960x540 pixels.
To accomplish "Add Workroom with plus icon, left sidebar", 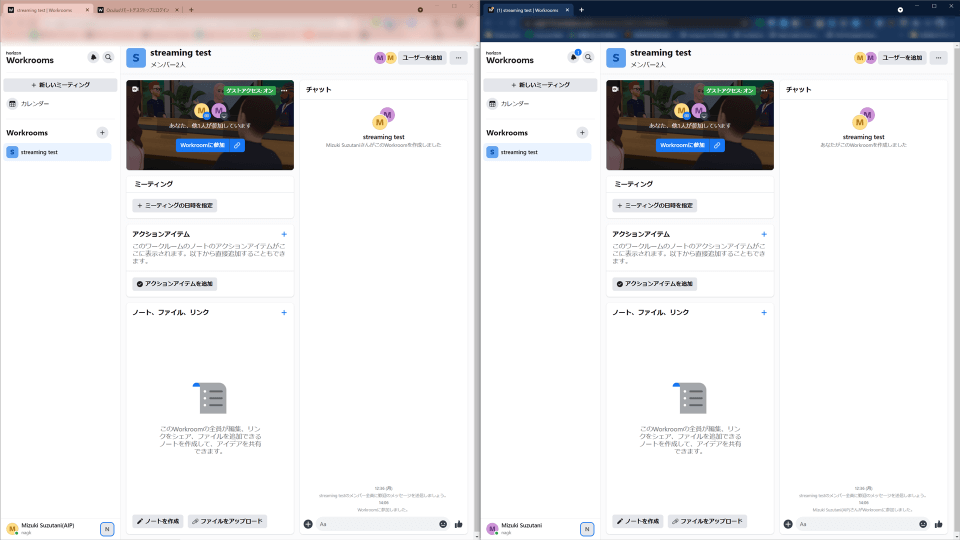I will [102, 133].
